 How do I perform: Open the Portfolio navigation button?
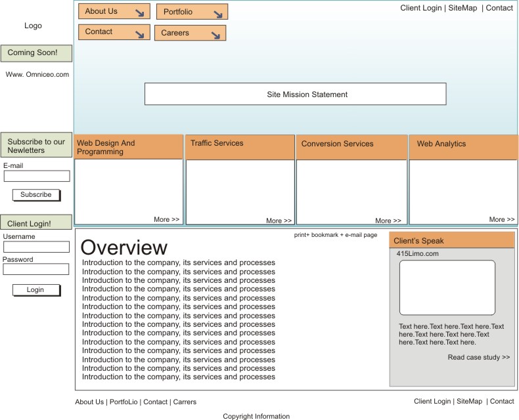[192, 12]
